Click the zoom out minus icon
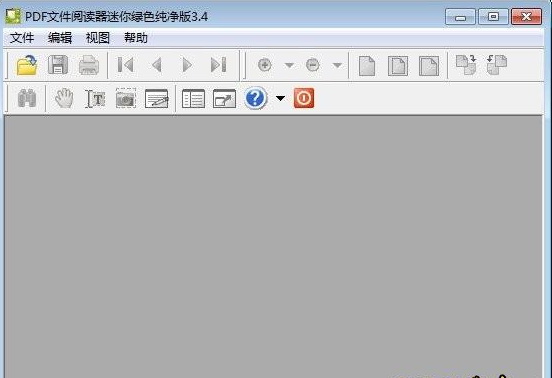Screen dimensions: 552x378 point(313,65)
